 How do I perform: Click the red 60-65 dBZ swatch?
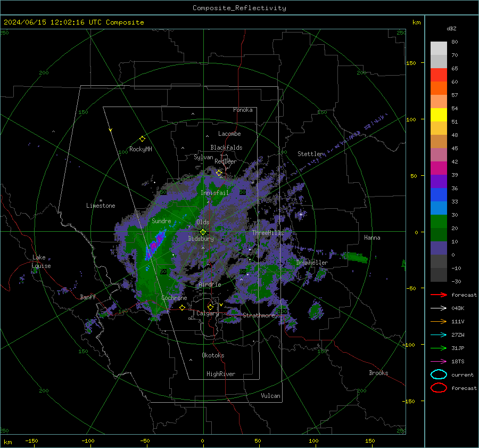point(439,75)
